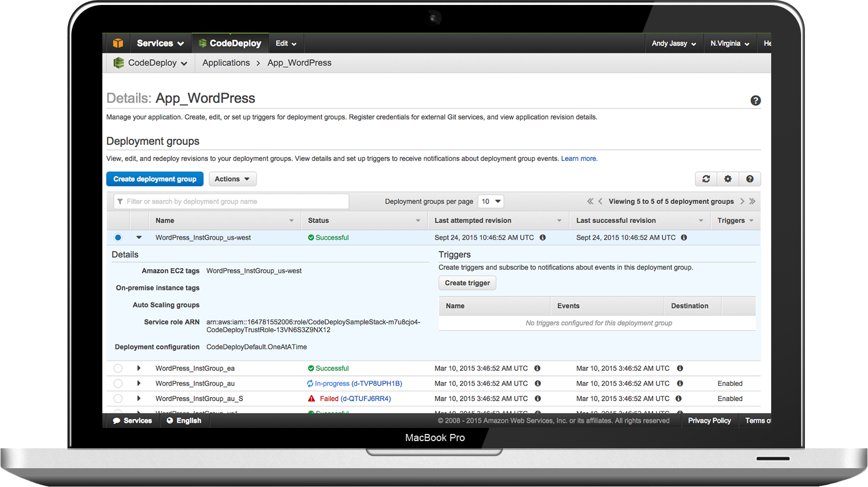
Task: Go to next page of deployment groups
Action: [x=742, y=201]
